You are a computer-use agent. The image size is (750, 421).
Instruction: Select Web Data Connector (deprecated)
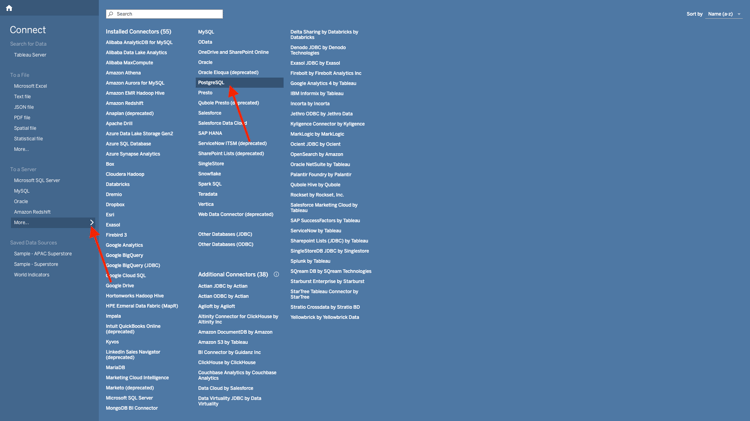click(236, 214)
